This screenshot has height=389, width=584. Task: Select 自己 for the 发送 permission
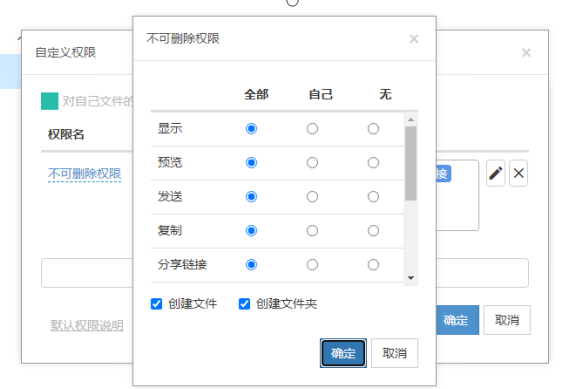pyautogui.click(x=312, y=197)
